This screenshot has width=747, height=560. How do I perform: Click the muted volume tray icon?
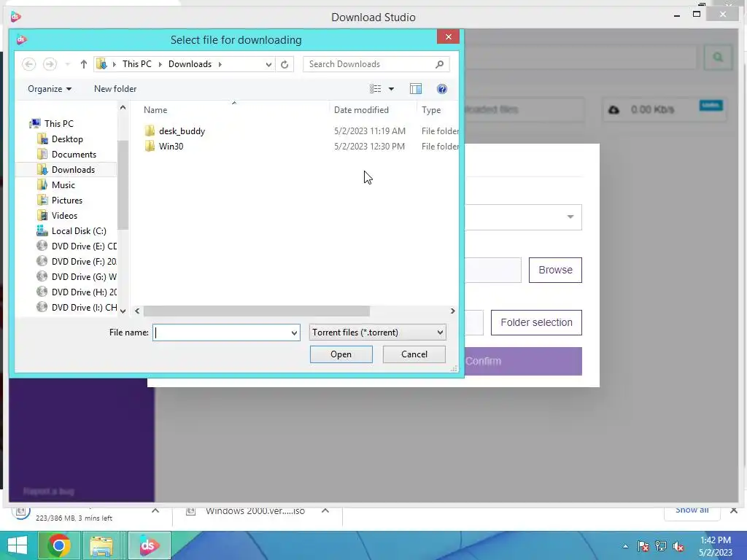(x=678, y=546)
